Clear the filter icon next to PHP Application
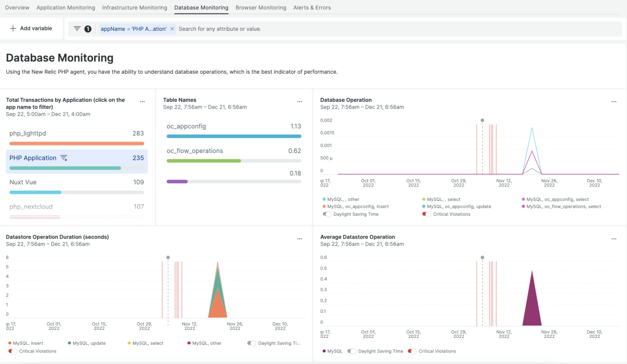The height and width of the screenshot is (364, 627). 64,158
